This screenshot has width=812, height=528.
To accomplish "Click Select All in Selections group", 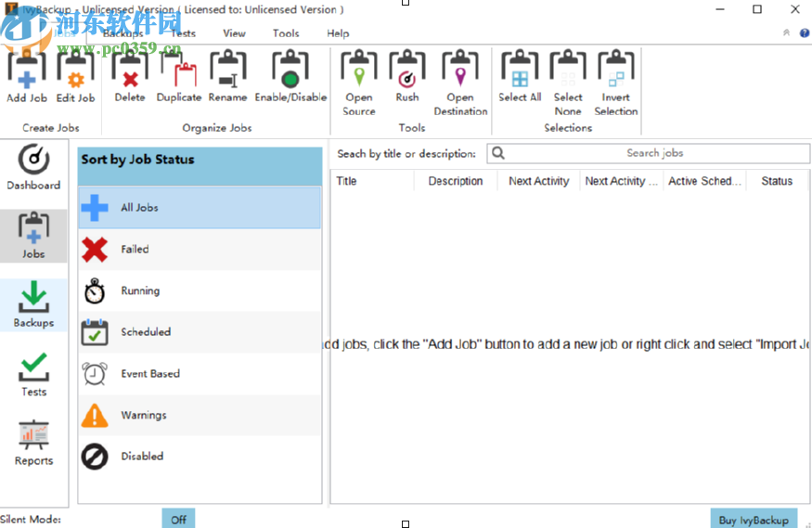I will point(520,76).
